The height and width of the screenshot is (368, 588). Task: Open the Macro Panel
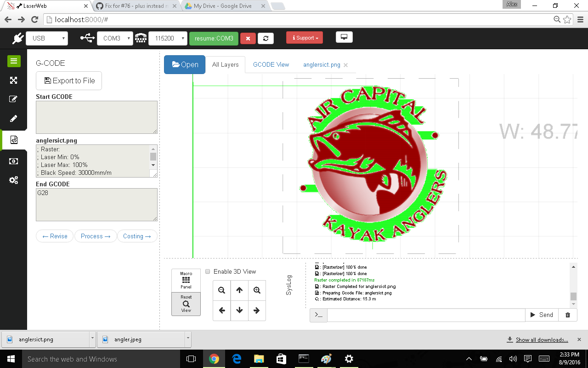tap(186, 280)
